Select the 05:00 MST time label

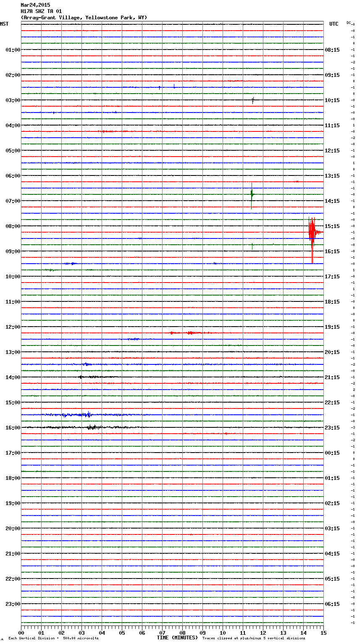[x=13, y=151]
